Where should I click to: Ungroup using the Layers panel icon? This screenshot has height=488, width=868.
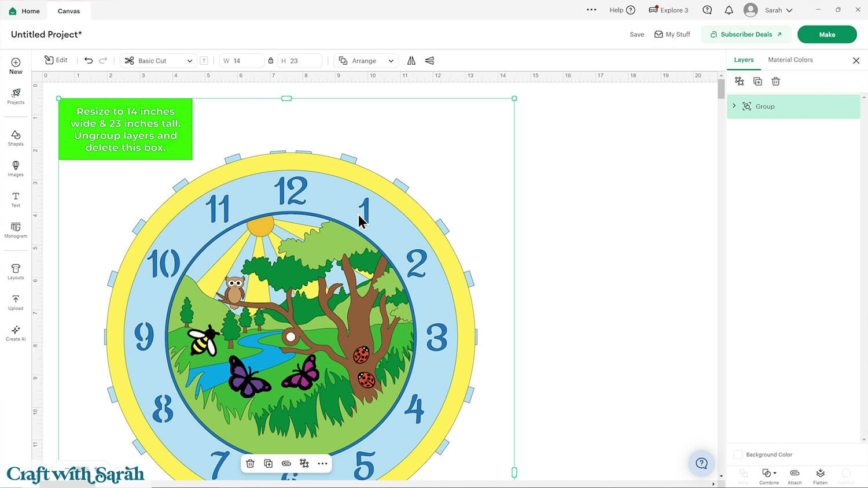coord(739,82)
